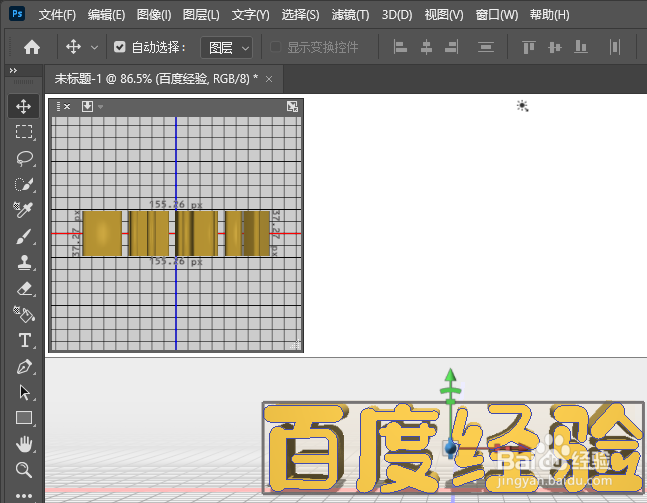Select the Zoom tool
This screenshot has height=503, width=647.
click(24, 470)
